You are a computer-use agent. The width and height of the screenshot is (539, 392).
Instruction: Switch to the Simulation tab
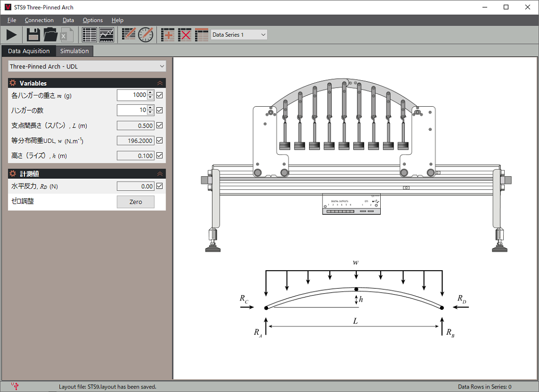pyautogui.click(x=74, y=51)
